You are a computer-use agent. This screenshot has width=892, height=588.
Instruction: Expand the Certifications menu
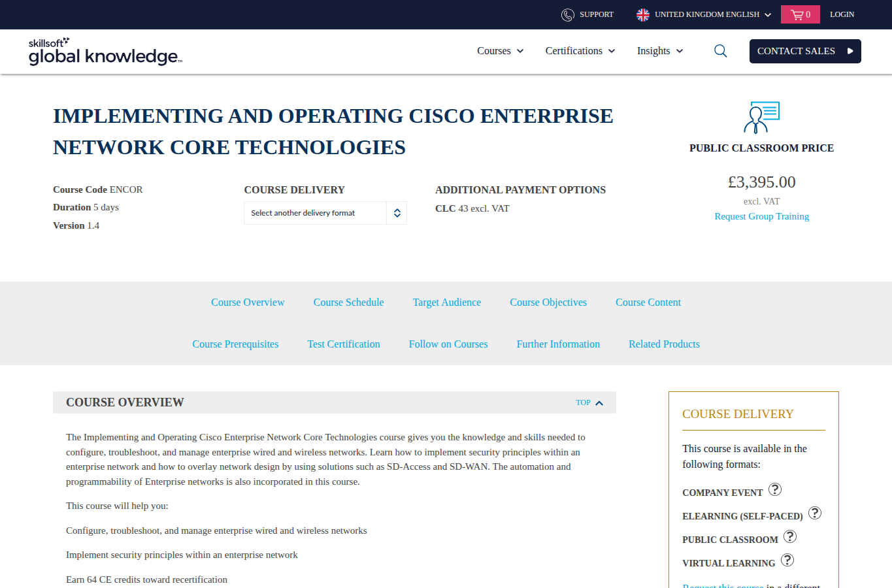(580, 51)
